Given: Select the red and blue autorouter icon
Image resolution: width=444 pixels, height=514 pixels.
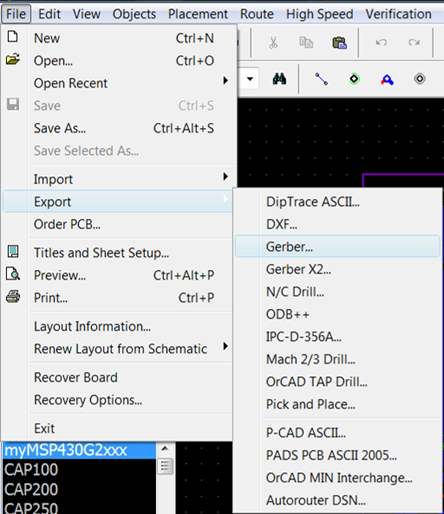Looking at the screenshot, I should tap(387, 80).
